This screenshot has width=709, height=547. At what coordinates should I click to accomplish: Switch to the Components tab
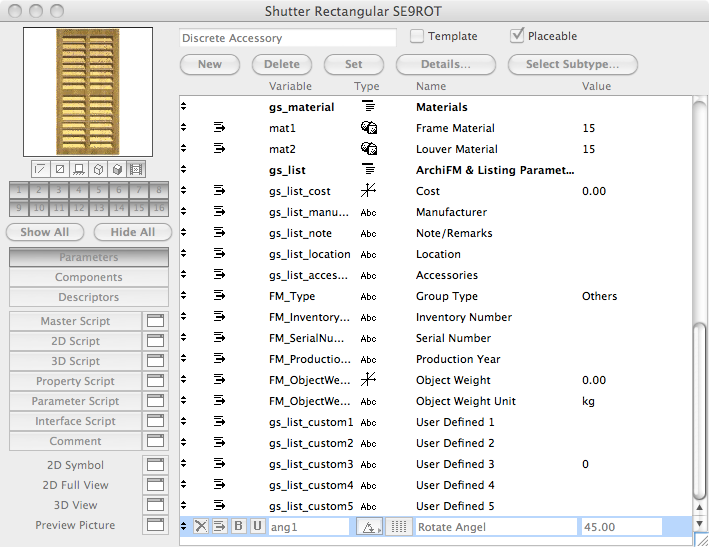[x=89, y=277]
